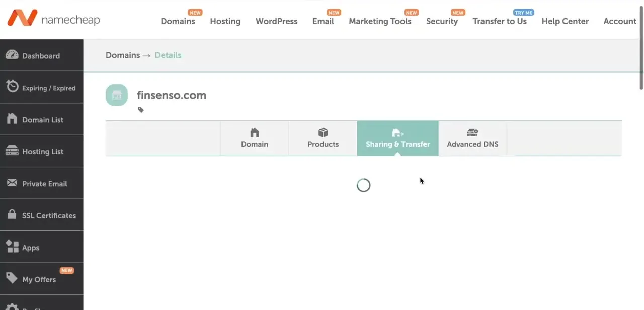
Task: Switch to the Advanced DNS tab
Action: 472,138
